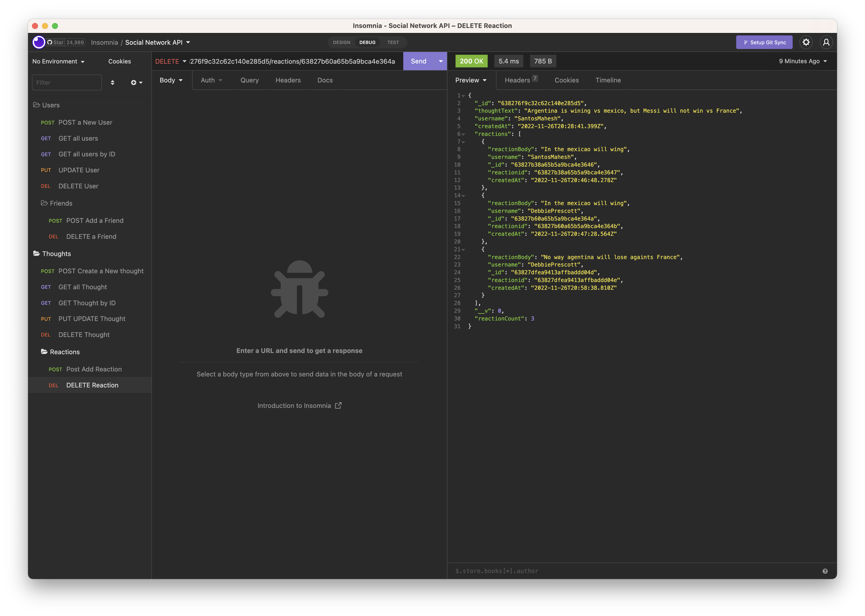Open the No Environment dropdown
Screen dimensions: 865x616
pos(58,61)
